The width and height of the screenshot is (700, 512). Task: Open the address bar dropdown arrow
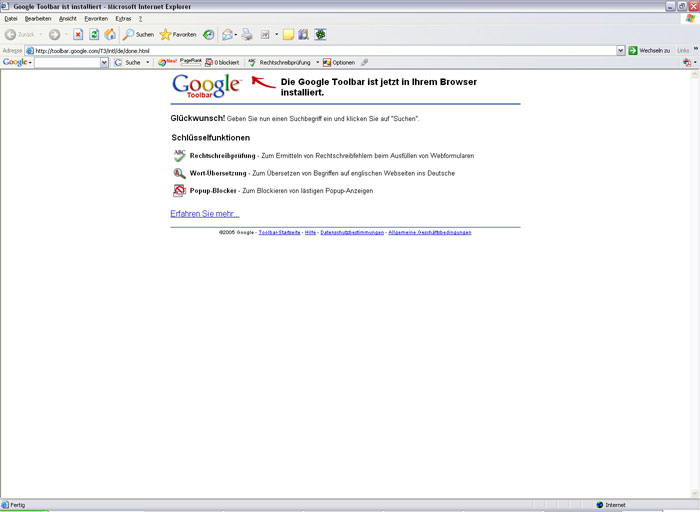tap(621, 50)
